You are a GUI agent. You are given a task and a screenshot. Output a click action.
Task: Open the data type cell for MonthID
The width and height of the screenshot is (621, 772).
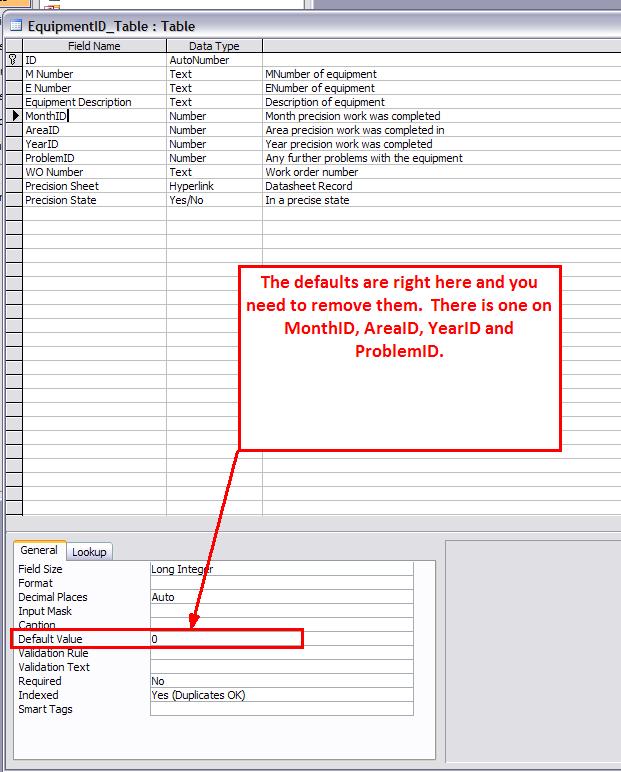[x=214, y=116]
